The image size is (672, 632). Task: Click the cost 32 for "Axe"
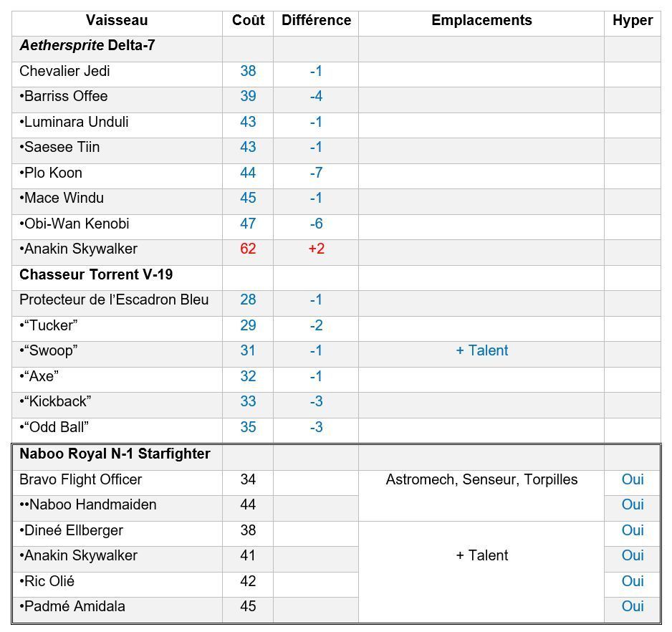pyautogui.click(x=248, y=376)
